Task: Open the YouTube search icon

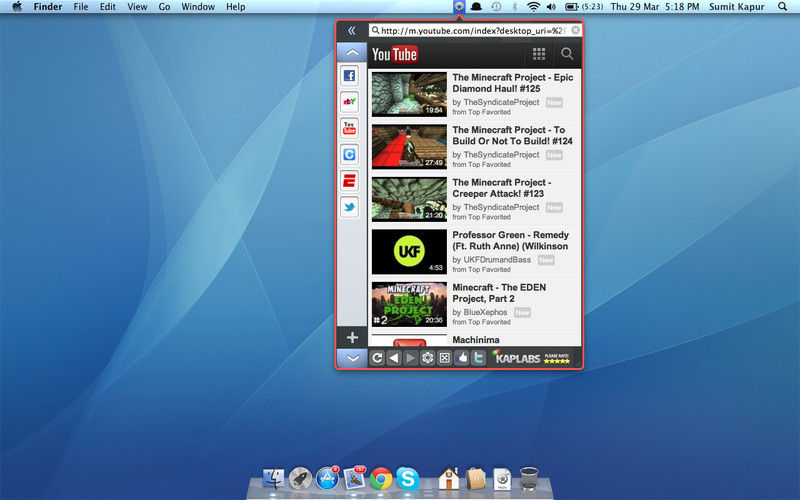Action: tap(567, 54)
